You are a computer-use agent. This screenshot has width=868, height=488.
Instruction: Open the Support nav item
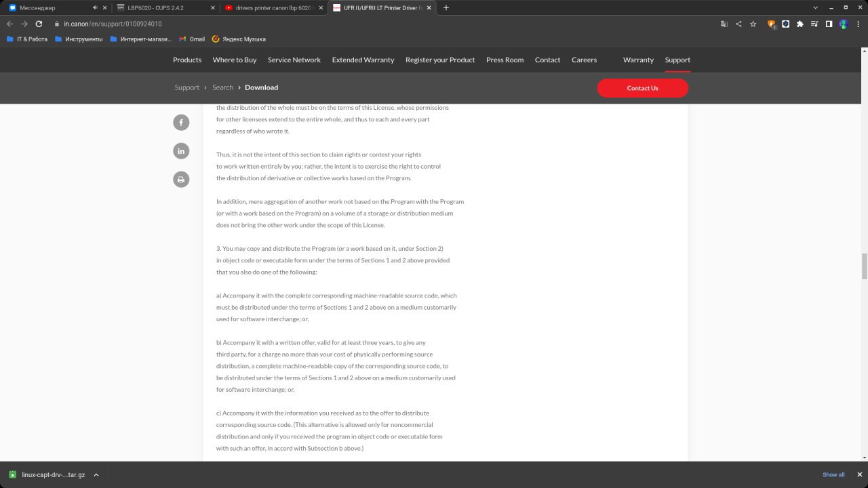(677, 60)
